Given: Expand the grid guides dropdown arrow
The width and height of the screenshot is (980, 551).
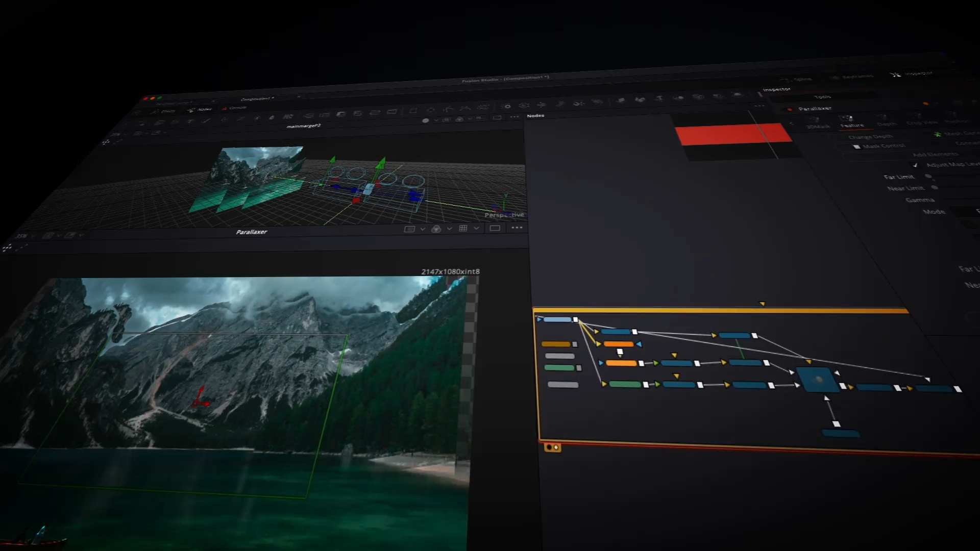Looking at the screenshot, I should (476, 228).
